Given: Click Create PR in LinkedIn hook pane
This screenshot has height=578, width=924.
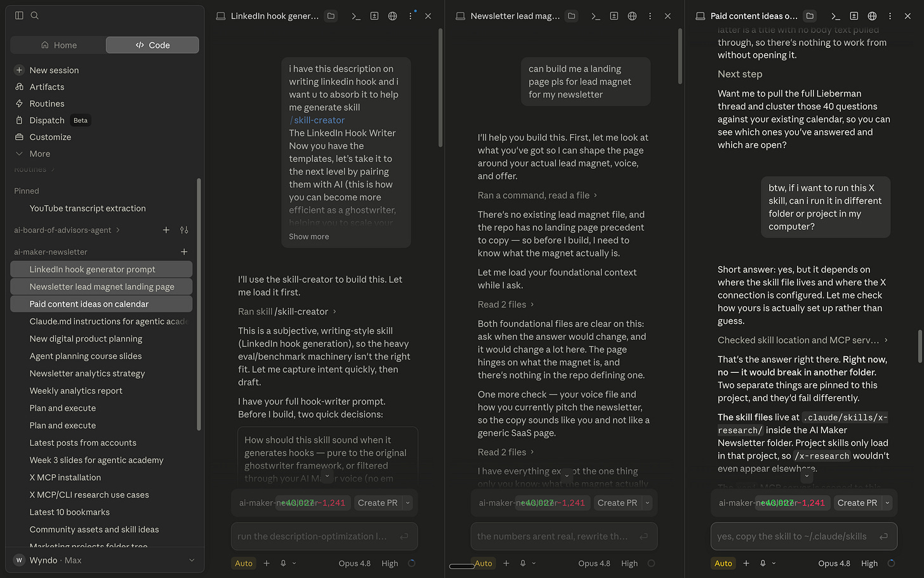Looking at the screenshot, I should 378,502.
